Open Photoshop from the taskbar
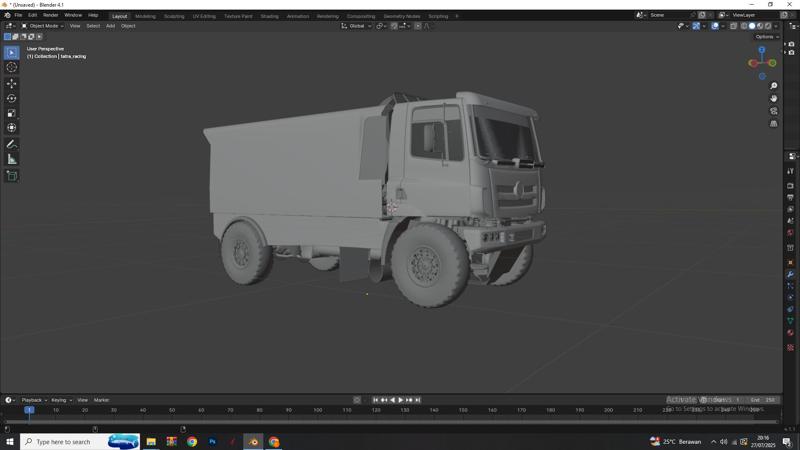 tap(212, 441)
